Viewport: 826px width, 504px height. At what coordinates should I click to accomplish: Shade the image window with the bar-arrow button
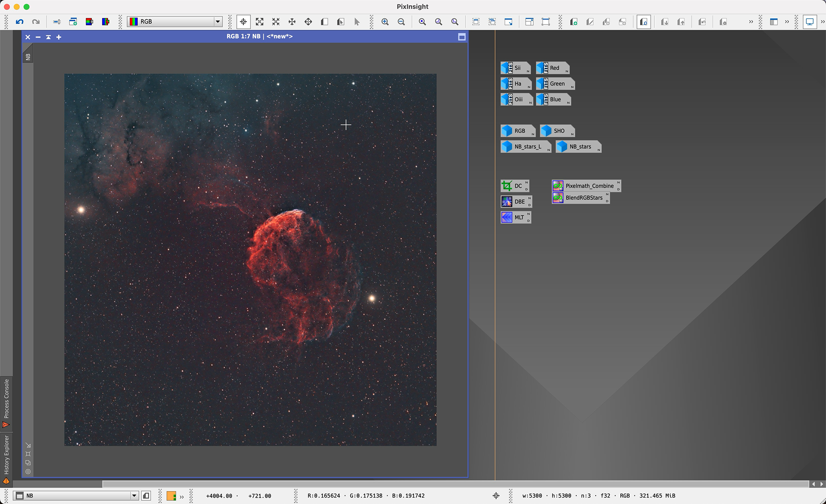coord(48,37)
